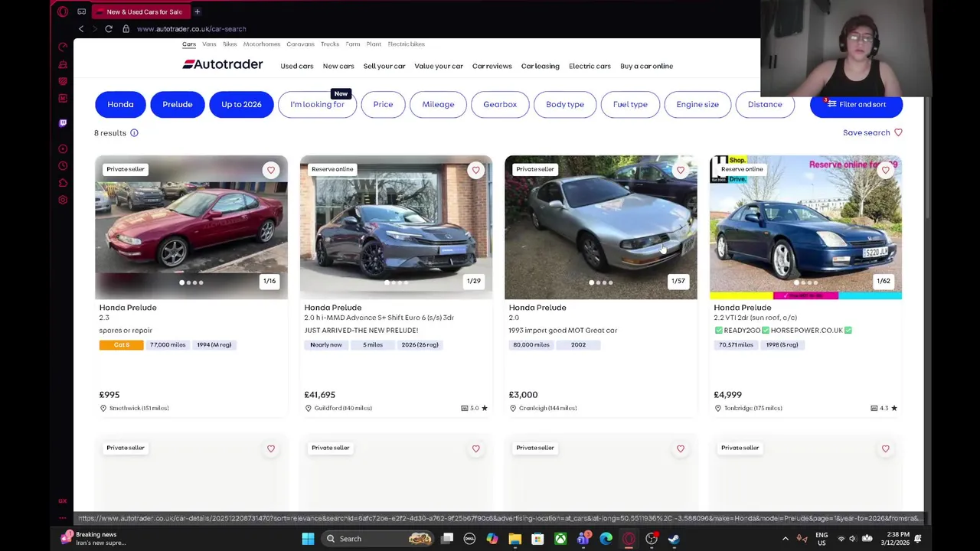Open the red 1994 Prelude photo

[x=191, y=227]
